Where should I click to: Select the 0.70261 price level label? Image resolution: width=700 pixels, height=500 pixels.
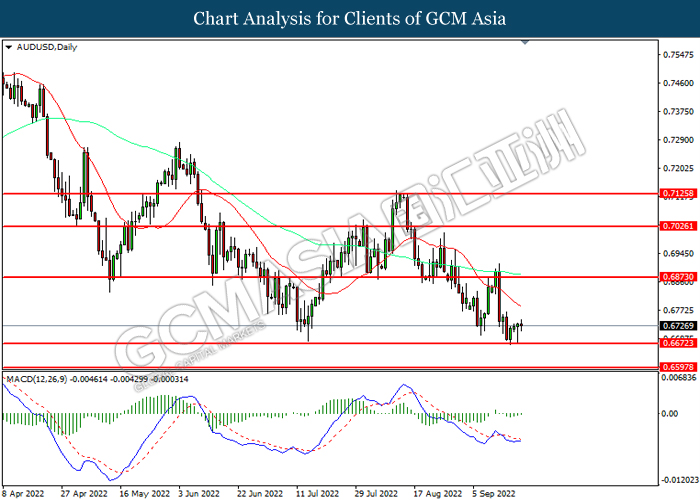click(x=678, y=226)
